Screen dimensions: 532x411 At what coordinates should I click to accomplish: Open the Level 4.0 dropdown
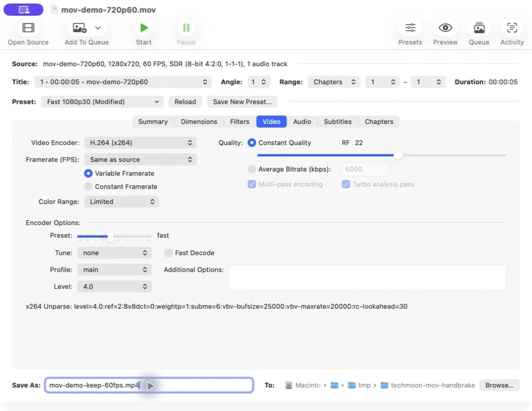tap(114, 286)
